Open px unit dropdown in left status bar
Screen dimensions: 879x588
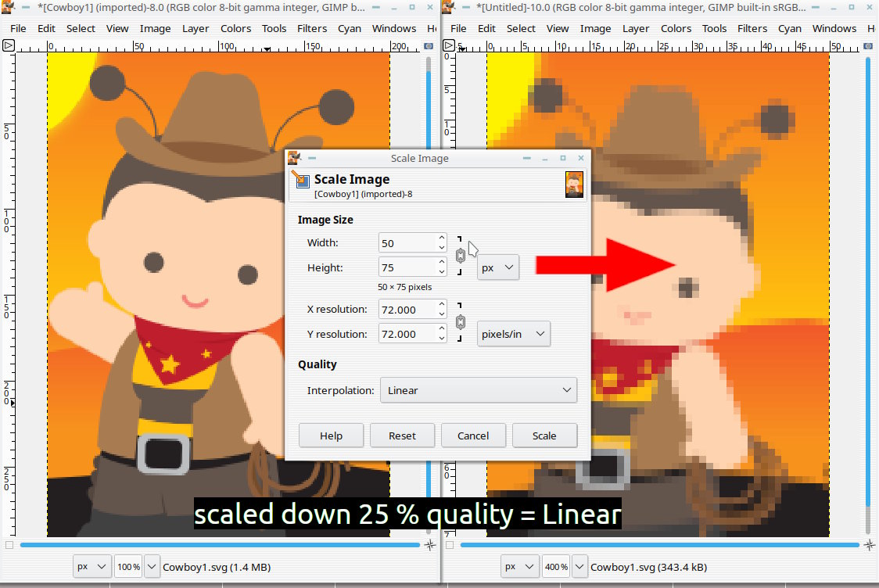click(92, 567)
